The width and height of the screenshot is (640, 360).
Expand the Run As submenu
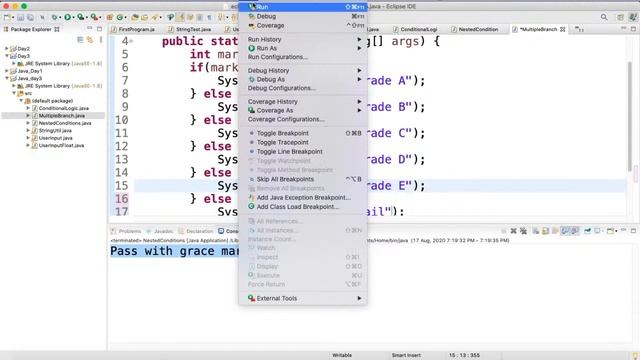303,48
